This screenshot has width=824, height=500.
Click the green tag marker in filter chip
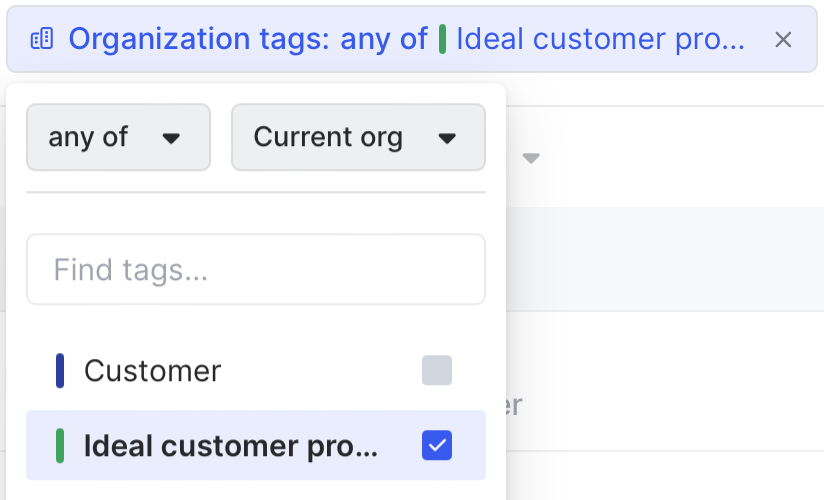coord(442,40)
